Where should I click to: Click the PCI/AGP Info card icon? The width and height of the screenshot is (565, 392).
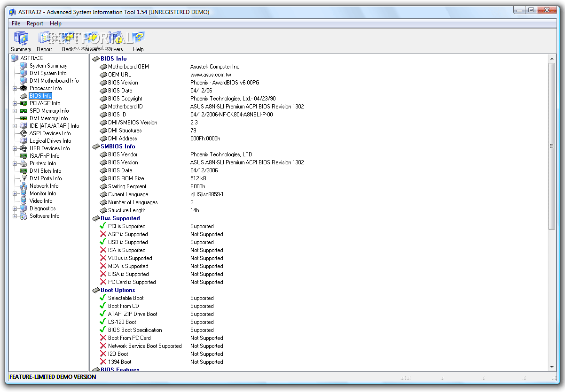coord(24,103)
